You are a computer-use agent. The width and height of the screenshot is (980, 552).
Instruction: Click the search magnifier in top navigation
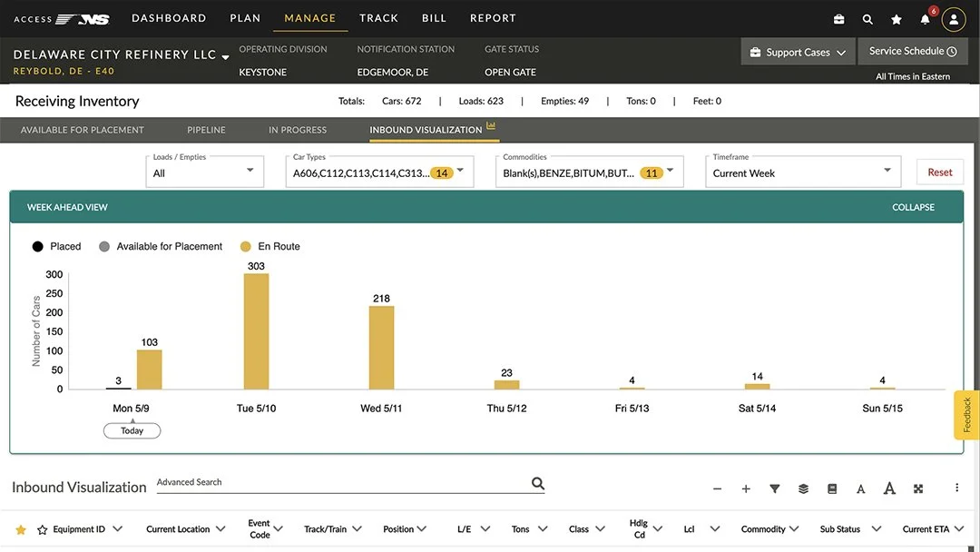click(x=867, y=19)
